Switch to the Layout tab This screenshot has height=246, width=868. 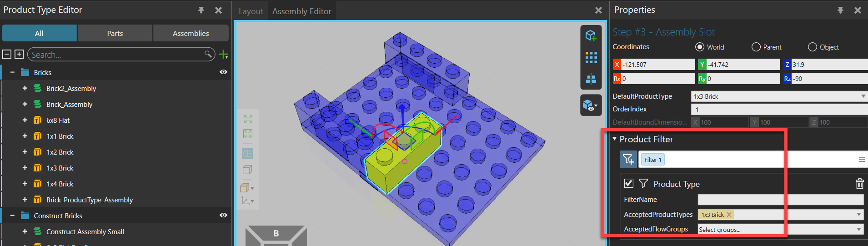pyautogui.click(x=251, y=11)
